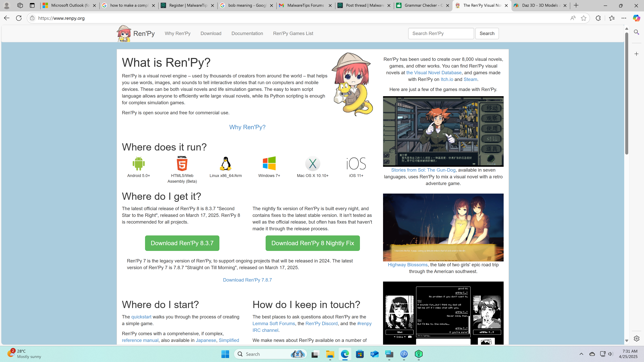Open Edge sidebar settings gear icon
644x362 pixels.
(636, 339)
